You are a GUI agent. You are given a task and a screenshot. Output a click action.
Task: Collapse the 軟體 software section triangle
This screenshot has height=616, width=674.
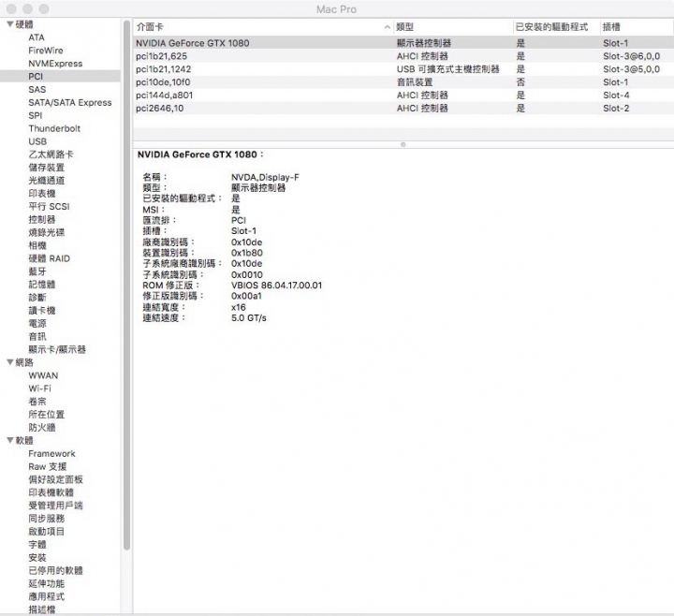click(x=10, y=440)
